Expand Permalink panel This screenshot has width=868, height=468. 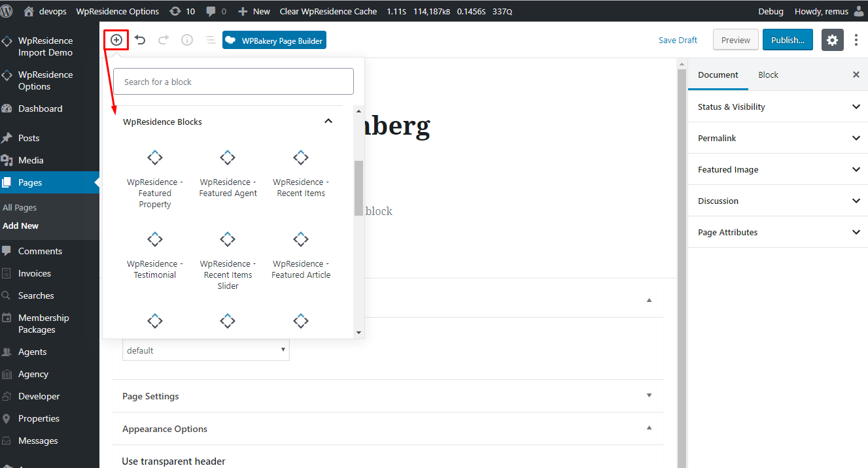coord(778,138)
